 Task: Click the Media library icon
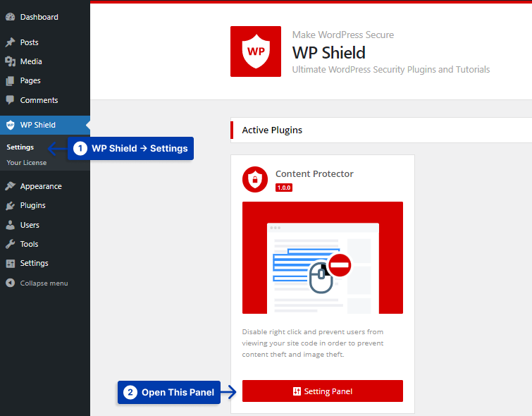[10, 61]
